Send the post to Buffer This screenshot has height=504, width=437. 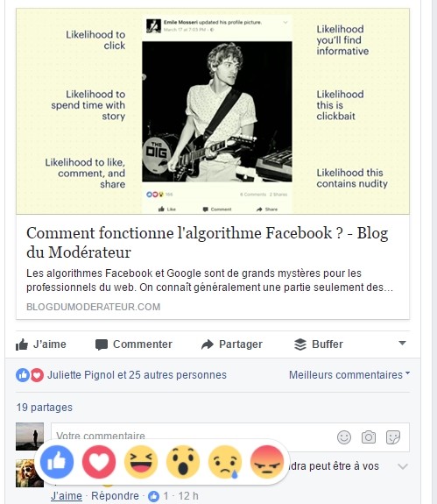point(319,344)
